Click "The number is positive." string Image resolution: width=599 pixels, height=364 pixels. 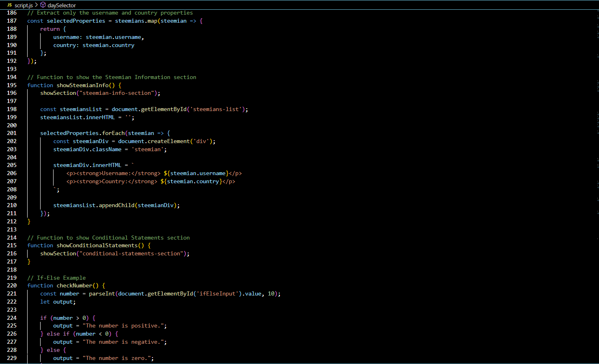123,325
